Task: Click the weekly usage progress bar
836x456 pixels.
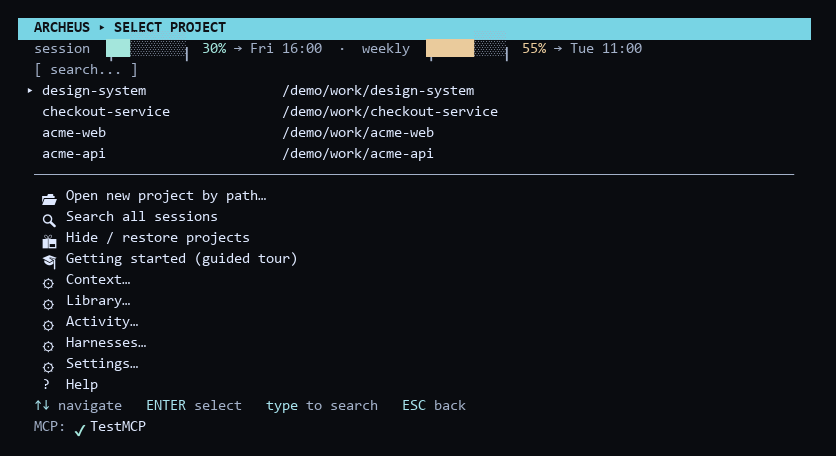Action: [467, 49]
